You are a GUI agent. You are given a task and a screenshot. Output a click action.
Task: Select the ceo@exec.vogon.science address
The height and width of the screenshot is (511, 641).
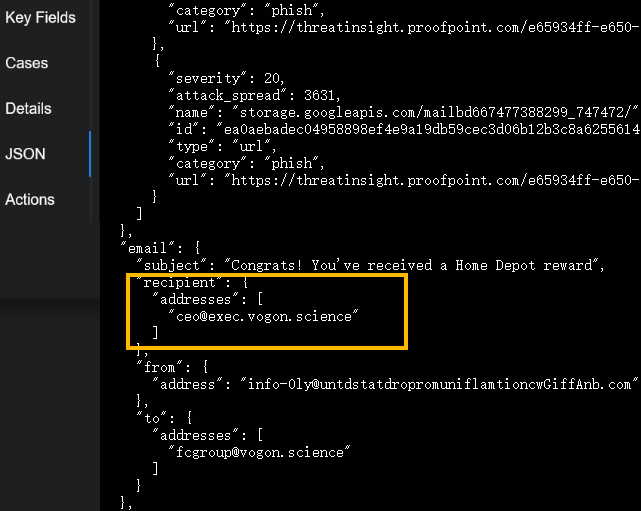[264, 316]
